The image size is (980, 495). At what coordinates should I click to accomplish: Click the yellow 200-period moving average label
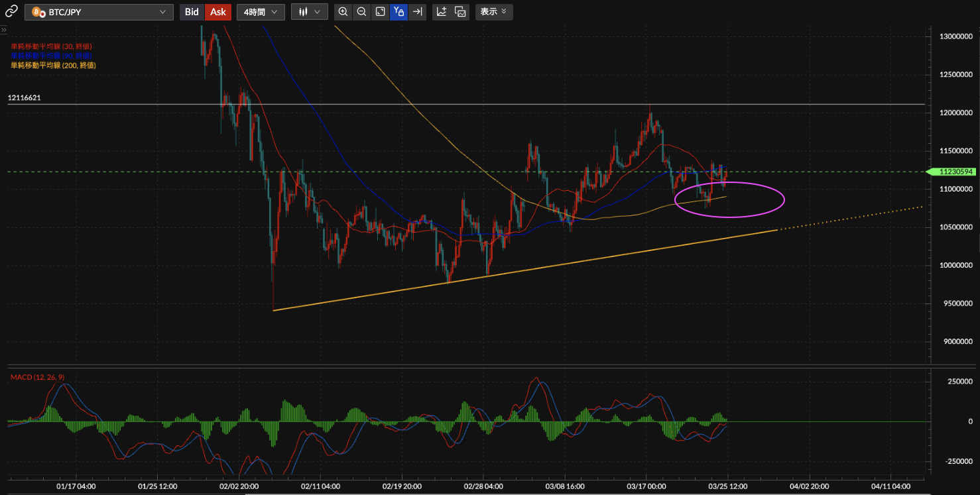click(x=53, y=65)
